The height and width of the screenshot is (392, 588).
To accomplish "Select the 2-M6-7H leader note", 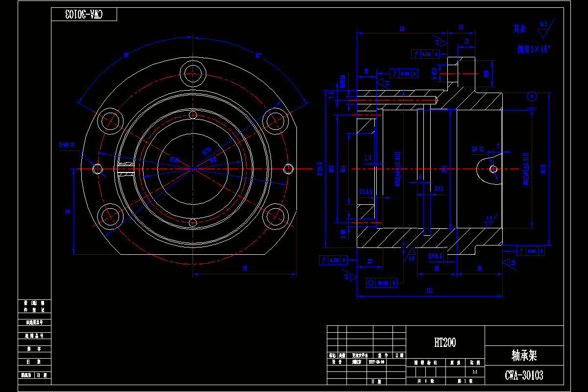I will click(66, 145).
